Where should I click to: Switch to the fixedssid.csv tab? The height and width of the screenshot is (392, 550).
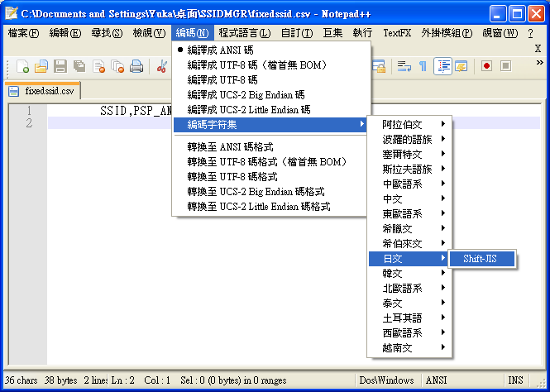47,91
